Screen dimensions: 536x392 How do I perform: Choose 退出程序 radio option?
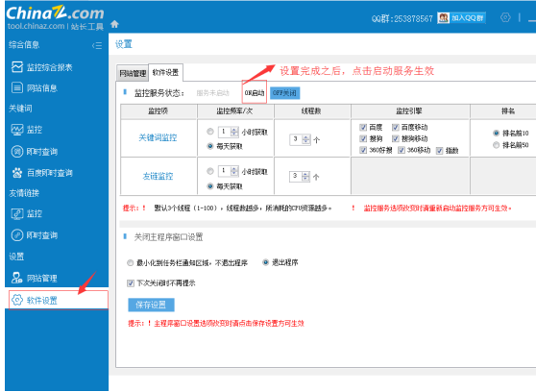pos(266,262)
